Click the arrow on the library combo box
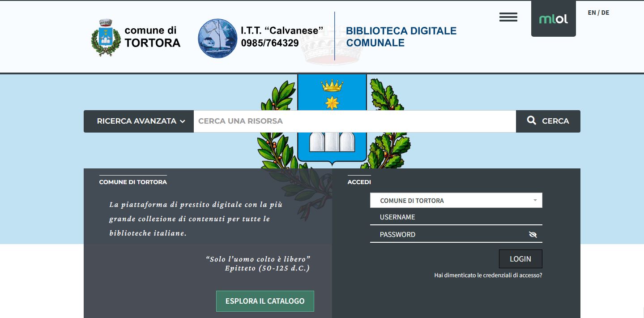644x318 pixels. click(x=535, y=201)
